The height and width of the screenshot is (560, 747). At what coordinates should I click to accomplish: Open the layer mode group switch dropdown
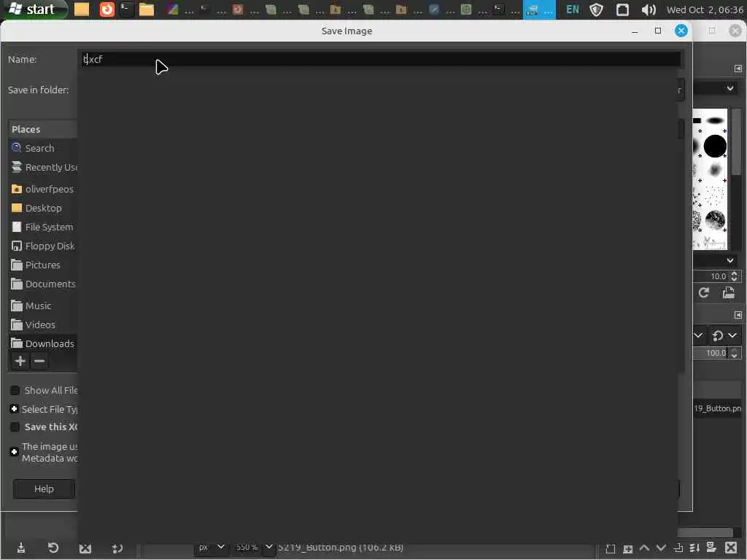pyautogui.click(x=724, y=335)
